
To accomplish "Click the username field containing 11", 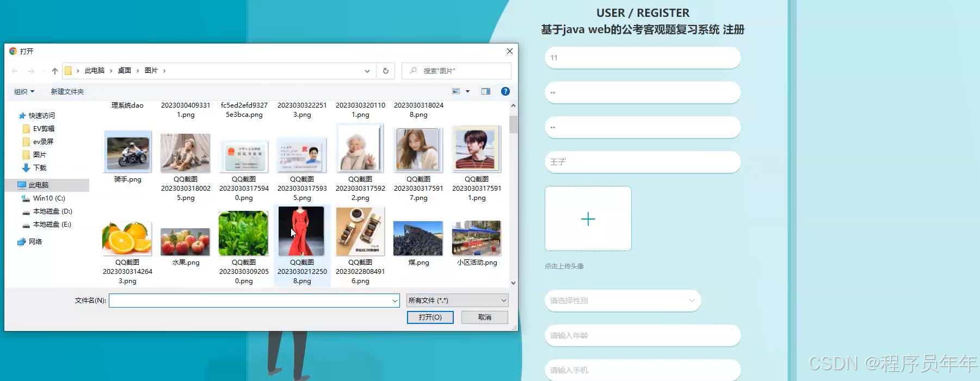I will 643,58.
